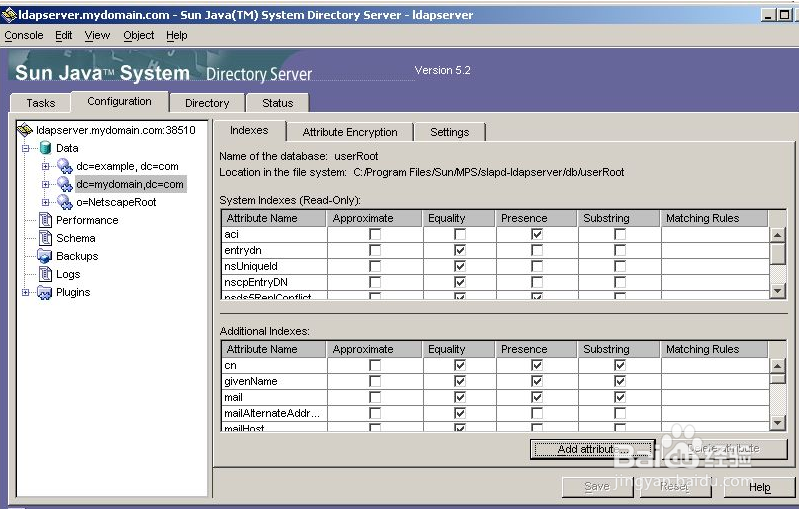Click the Reset button
Screen dimensions: 799x509
(x=675, y=487)
